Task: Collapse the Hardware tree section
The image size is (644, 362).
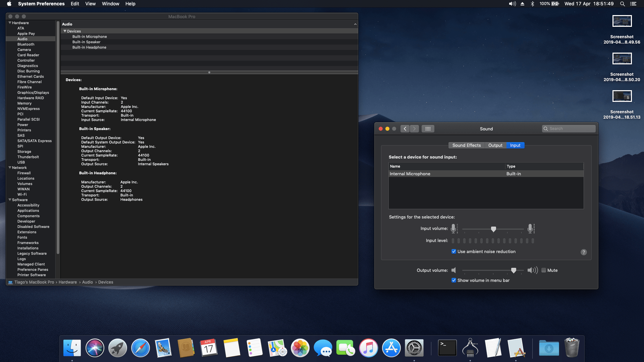Action: pyautogui.click(x=10, y=23)
